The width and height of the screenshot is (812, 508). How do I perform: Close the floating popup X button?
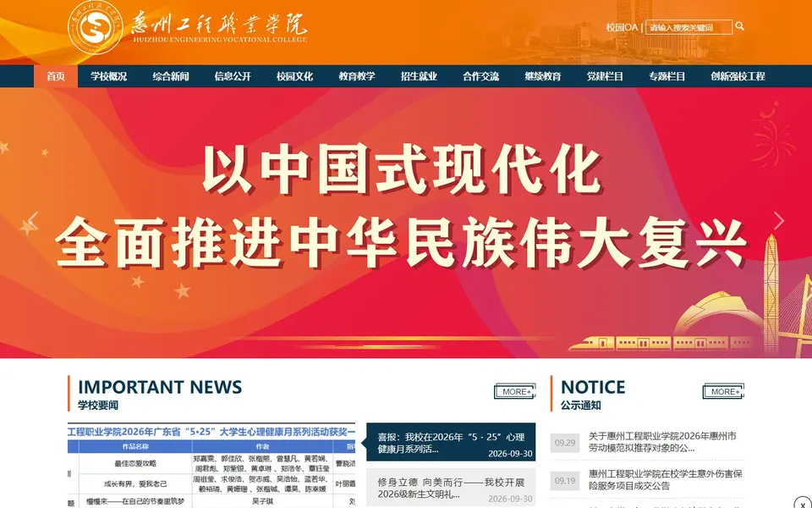(x=803, y=504)
